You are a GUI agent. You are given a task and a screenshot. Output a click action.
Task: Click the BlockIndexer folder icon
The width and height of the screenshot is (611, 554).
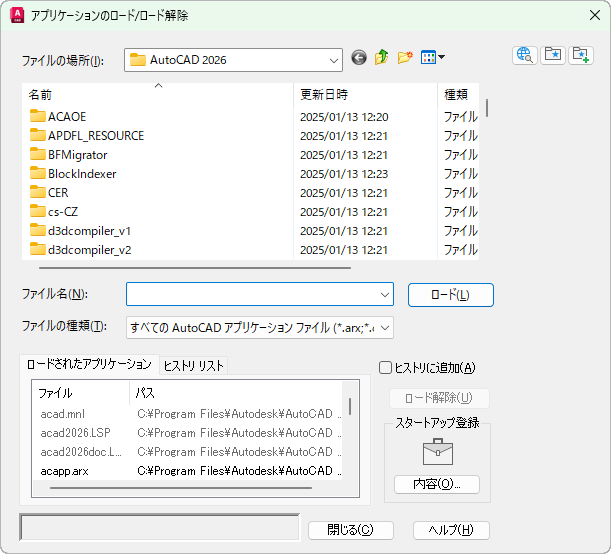click(x=37, y=173)
